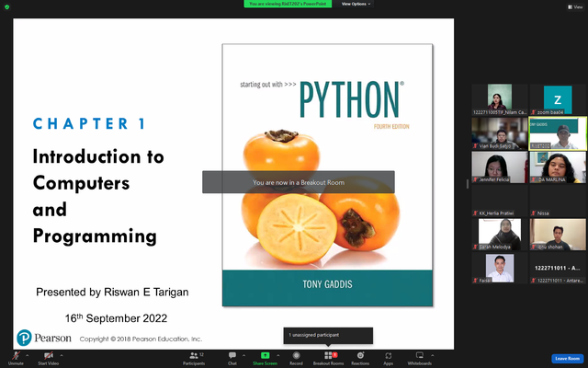Image resolution: width=588 pixels, height=368 pixels.
Task: Select KK_Herlia Pratiwi's tile
Action: (500, 201)
